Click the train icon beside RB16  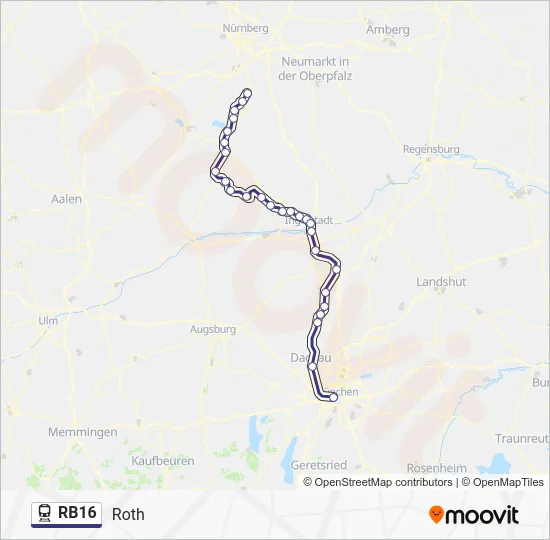click(x=45, y=513)
